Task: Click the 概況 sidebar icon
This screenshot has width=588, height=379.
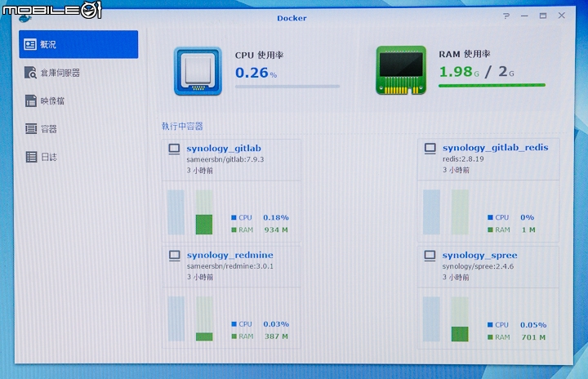Action: [30, 44]
